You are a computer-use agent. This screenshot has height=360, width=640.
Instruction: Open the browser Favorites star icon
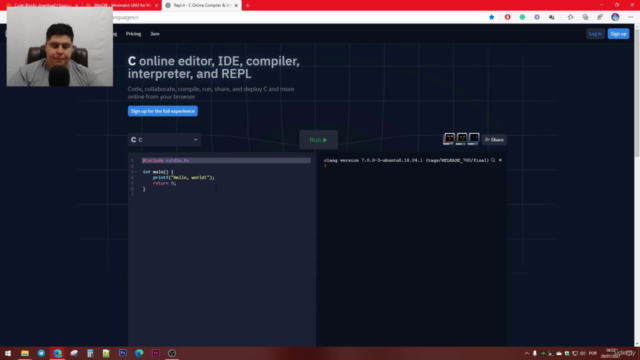[x=571, y=17]
